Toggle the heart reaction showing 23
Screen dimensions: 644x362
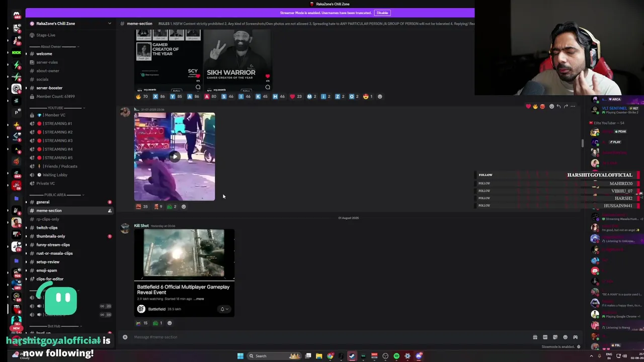point(295,97)
